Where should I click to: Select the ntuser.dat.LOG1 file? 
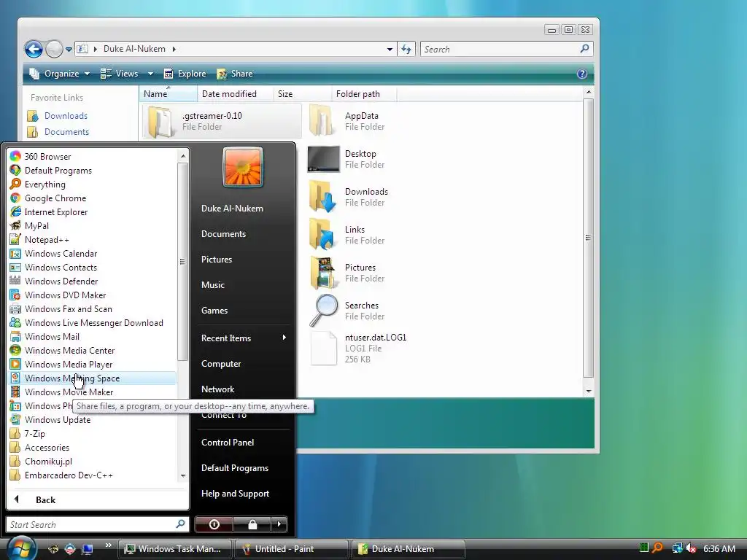358,348
